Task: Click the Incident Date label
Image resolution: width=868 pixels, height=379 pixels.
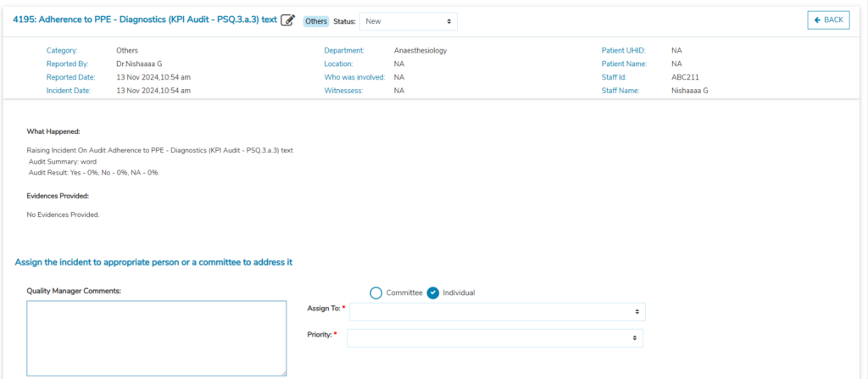Action: coord(68,90)
